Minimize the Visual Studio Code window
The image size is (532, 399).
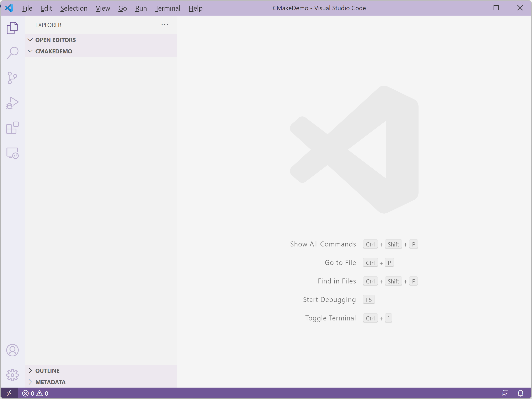472,8
